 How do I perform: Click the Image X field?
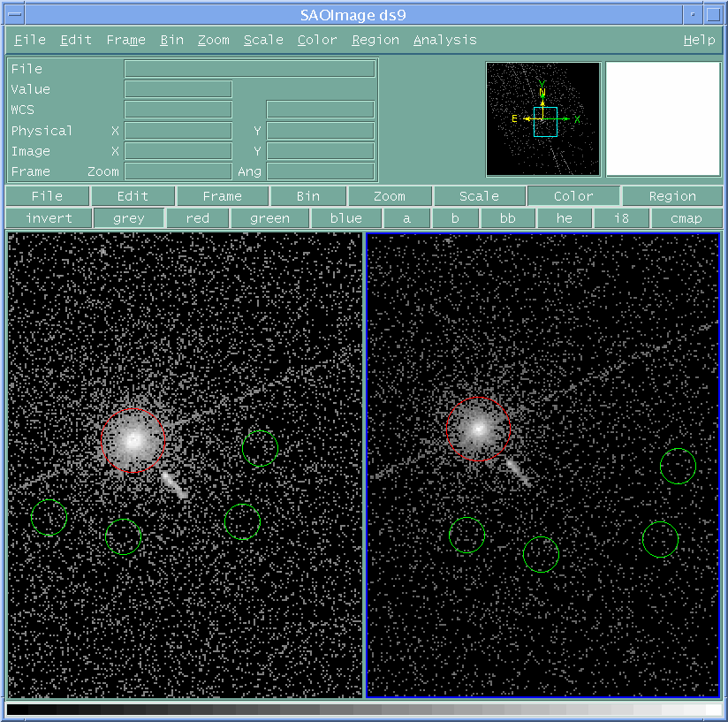coord(178,151)
